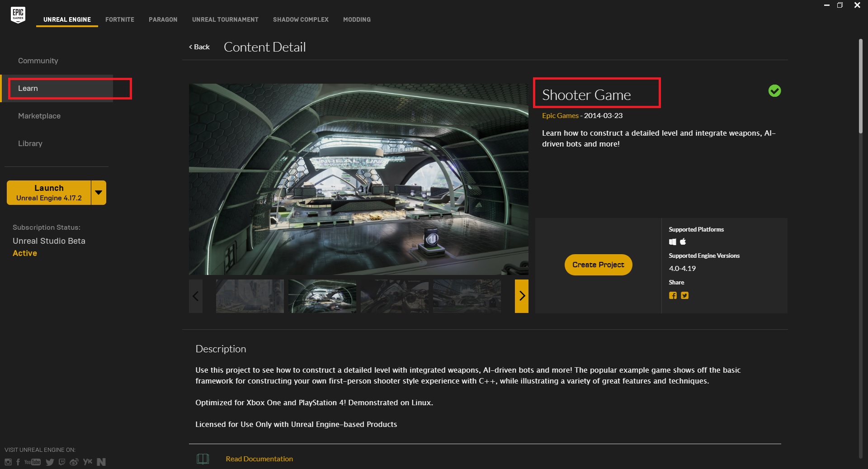Share Shooter Game on Facebook
Screen dimensions: 868x469
(673, 295)
